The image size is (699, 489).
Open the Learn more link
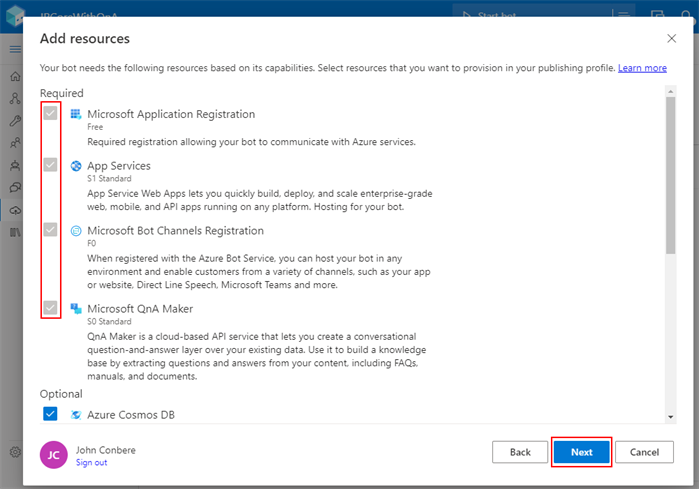click(x=642, y=68)
